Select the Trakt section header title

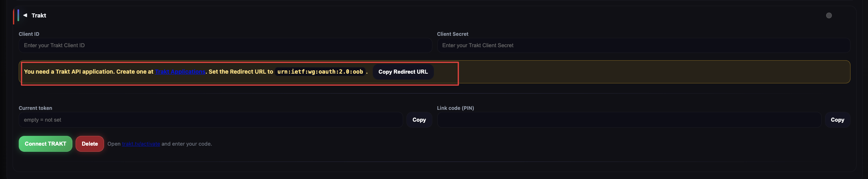click(39, 15)
